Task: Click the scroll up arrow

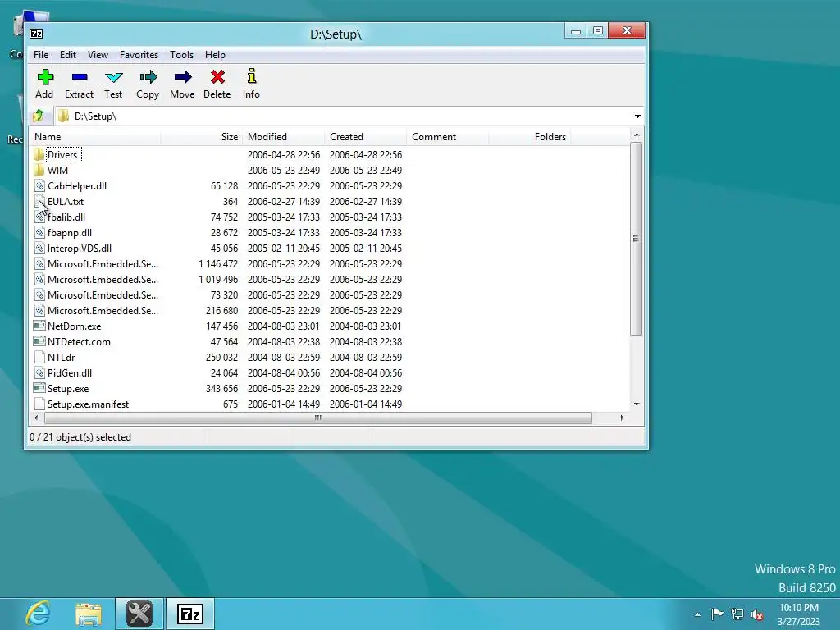Action: click(637, 135)
